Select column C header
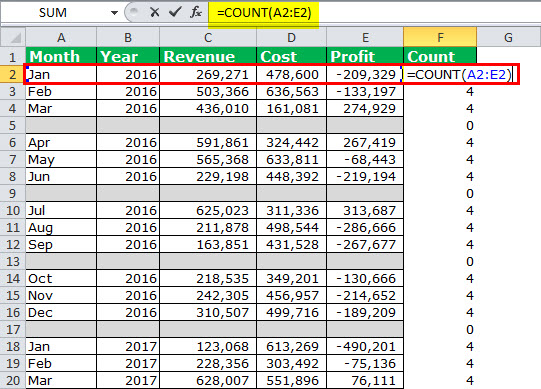 pos(208,37)
